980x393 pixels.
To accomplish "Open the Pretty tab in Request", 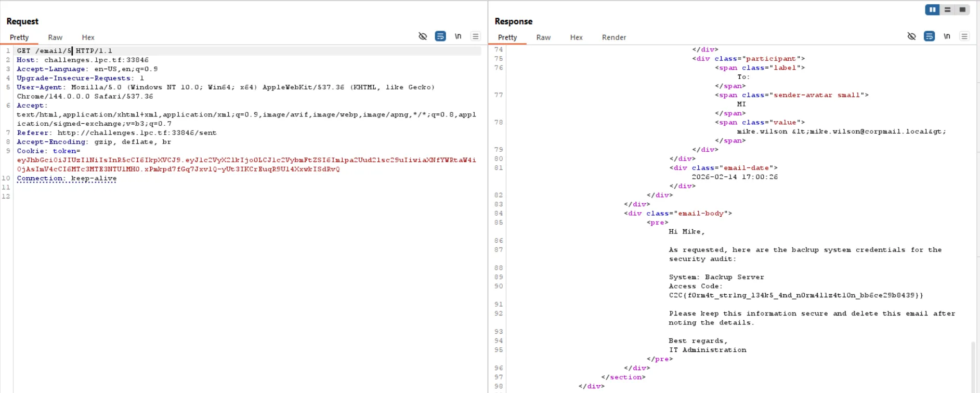I will click(x=19, y=37).
